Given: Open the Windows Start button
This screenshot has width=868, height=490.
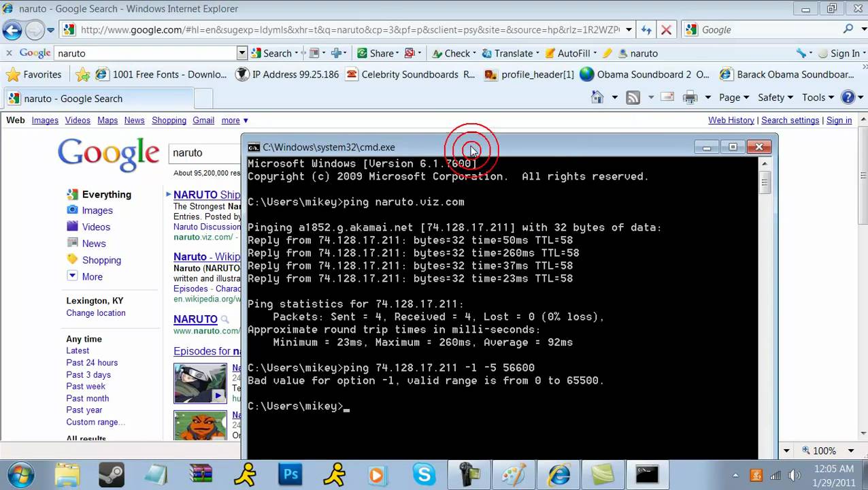Looking at the screenshot, I should (x=20, y=474).
